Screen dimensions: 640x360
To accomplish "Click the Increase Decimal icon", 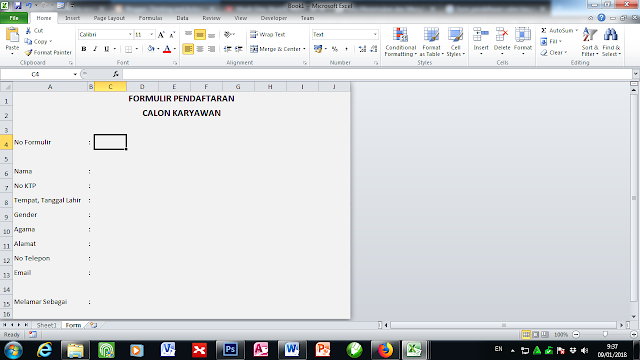I will pyautogui.click(x=362, y=49).
